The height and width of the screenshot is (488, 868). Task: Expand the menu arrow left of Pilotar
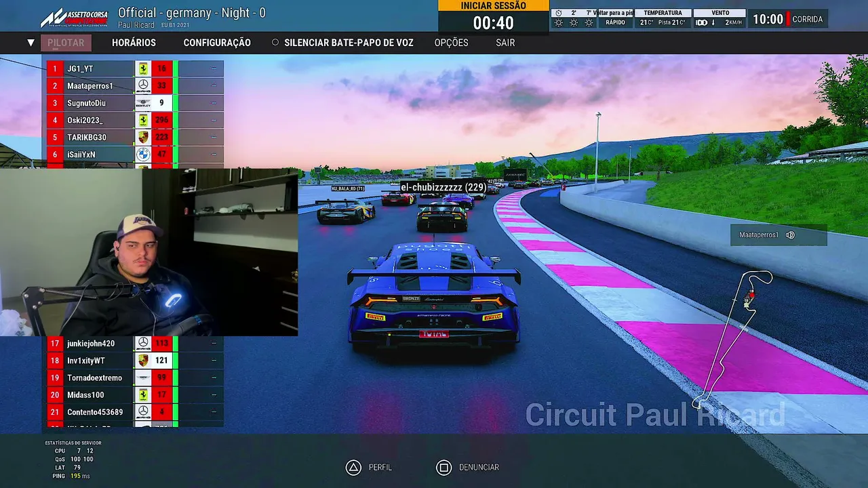31,43
